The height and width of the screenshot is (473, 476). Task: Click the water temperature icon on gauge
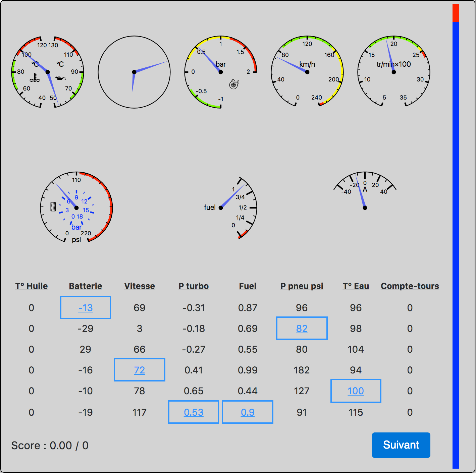pos(35,78)
